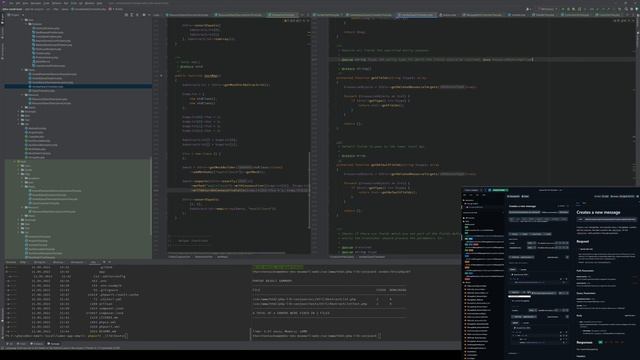Image resolution: width=640 pixels, height=360 pixels.
Task: Click the green status badge in API client window header
Action: pyautogui.click(x=499, y=190)
